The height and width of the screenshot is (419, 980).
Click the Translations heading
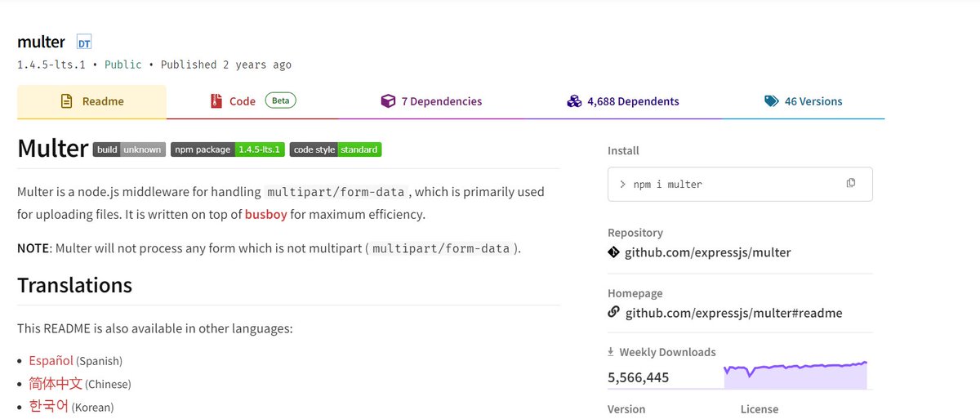(x=74, y=285)
